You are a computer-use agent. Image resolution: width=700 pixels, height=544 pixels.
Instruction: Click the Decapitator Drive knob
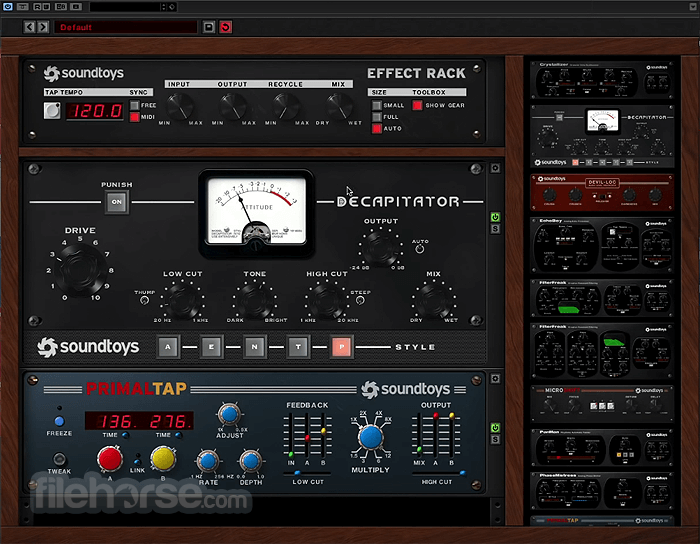pyautogui.click(x=81, y=270)
